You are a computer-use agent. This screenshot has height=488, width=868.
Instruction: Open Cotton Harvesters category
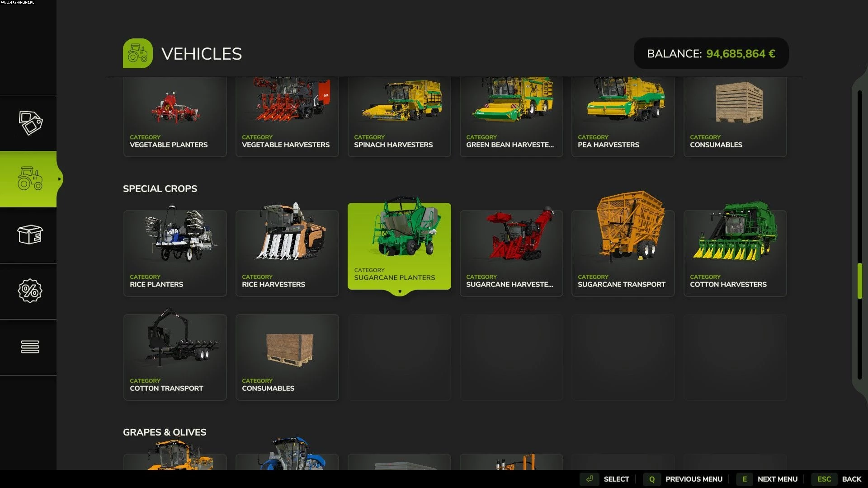pyautogui.click(x=735, y=253)
